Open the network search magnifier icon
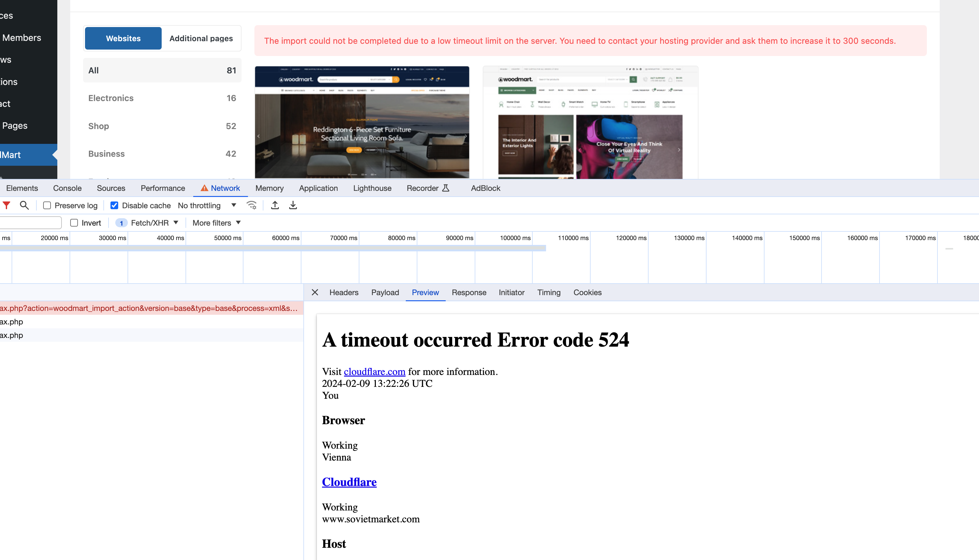 24,205
